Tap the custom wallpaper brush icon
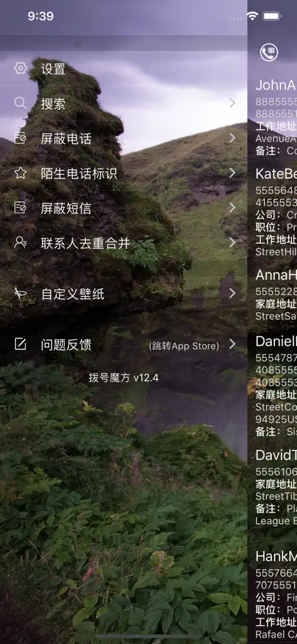297x644 pixels. [20, 294]
